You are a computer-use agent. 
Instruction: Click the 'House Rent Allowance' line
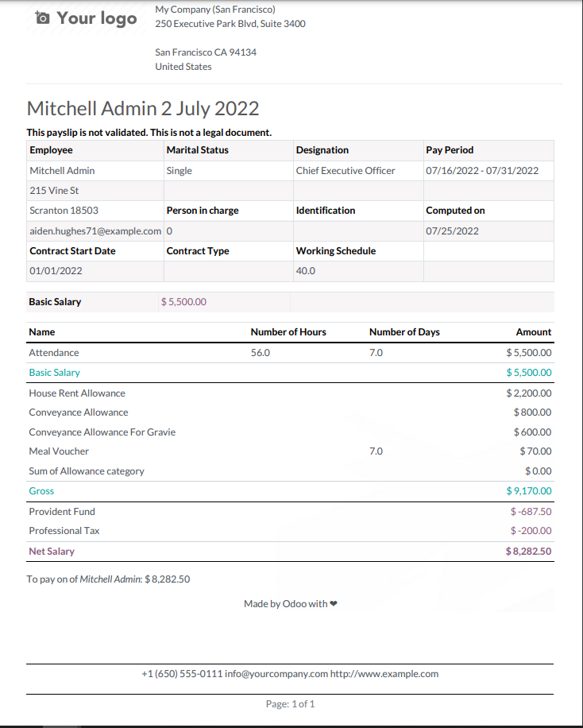77,393
